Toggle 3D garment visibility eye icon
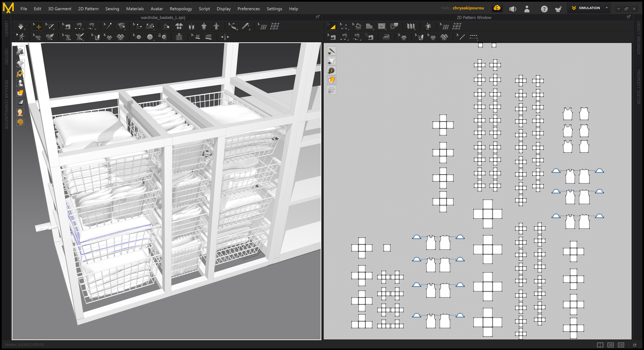Screen dimensions: 644x350 point(20,63)
